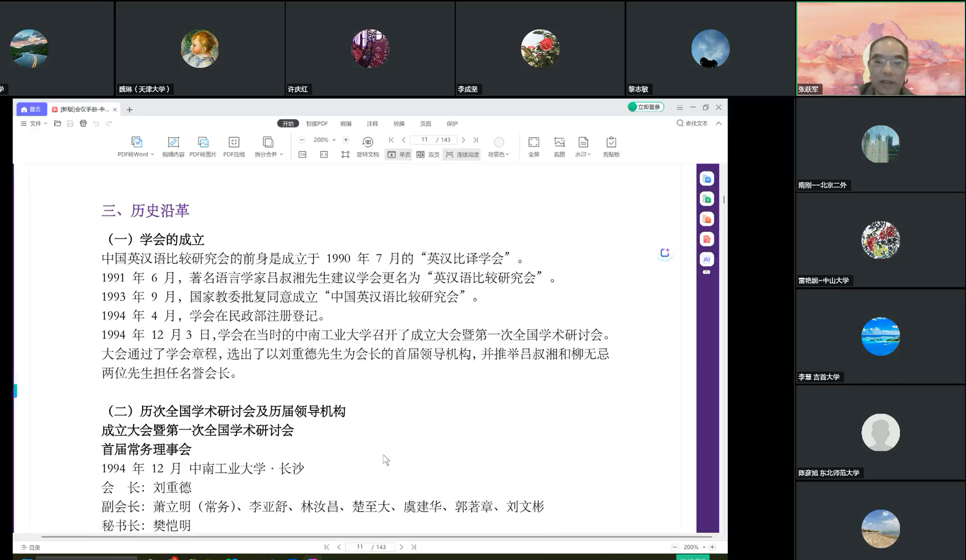Screen dimensions: 966x560
Task: Click the AI assistant sidebar icon
Action: point(707,259)
